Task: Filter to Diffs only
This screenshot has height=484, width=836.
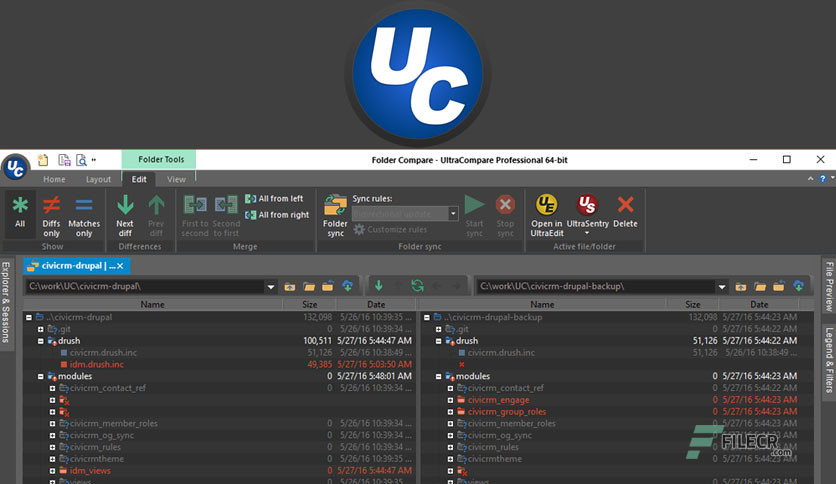Action: tap(51, 214)
